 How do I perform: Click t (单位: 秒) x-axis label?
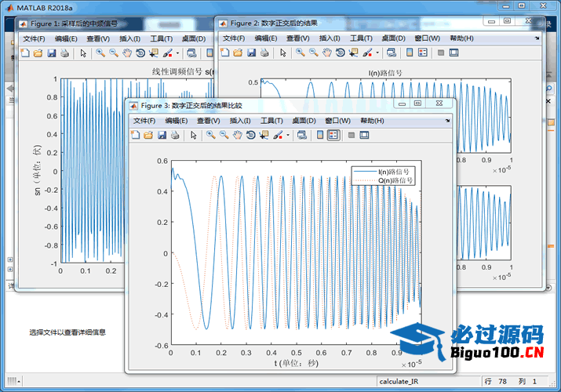(297, 364)
